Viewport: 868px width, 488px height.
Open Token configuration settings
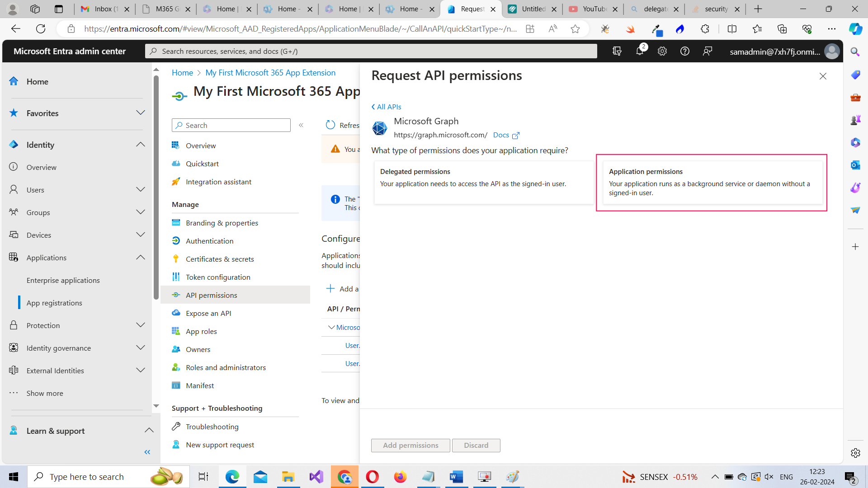coord(218,277)
